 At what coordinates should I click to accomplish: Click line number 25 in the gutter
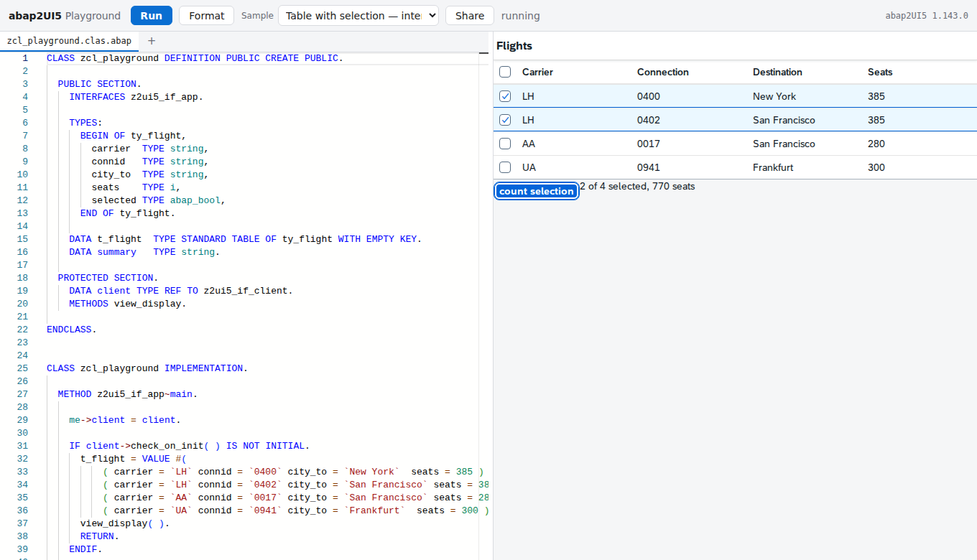click(22, 368)
